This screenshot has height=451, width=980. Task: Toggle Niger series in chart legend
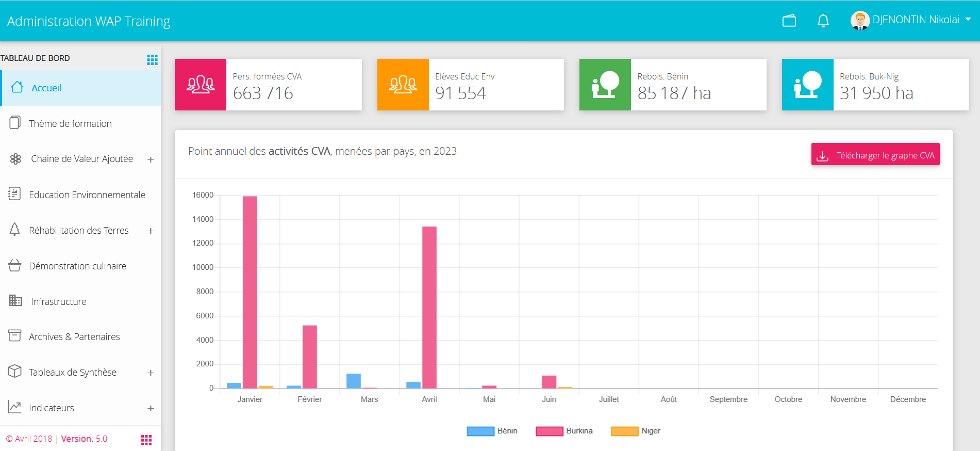click(x=636, y=431)
